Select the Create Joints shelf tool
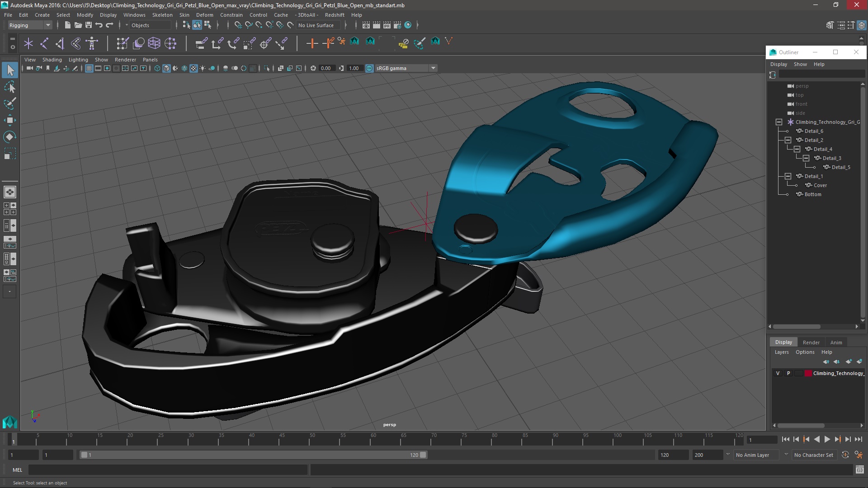The width and height of the screenshot is (868, 488). click(44, 43)
